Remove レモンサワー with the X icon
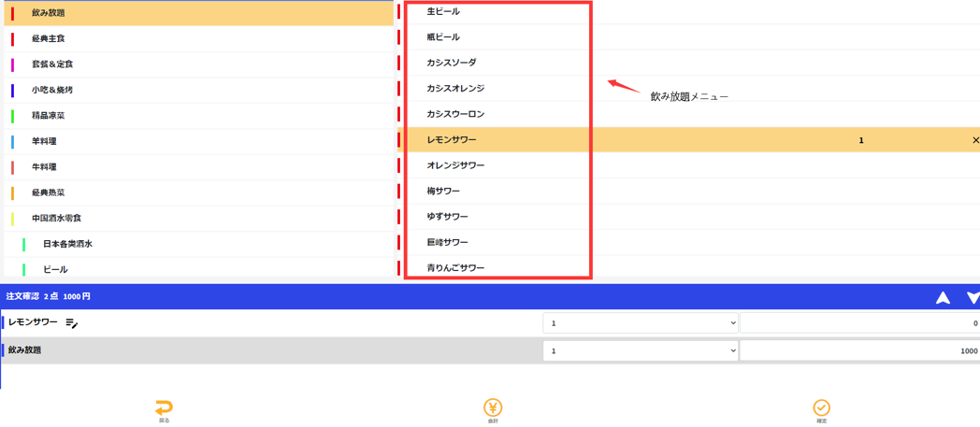Image resolution: width=980 pixels, height=427 pixels. [975, 140]
